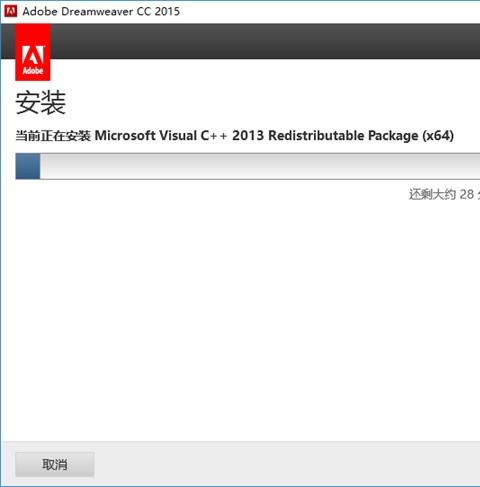The image size is (480, 487).
Task: Click the 当前正在安装 status label
Action: point(53,136)
